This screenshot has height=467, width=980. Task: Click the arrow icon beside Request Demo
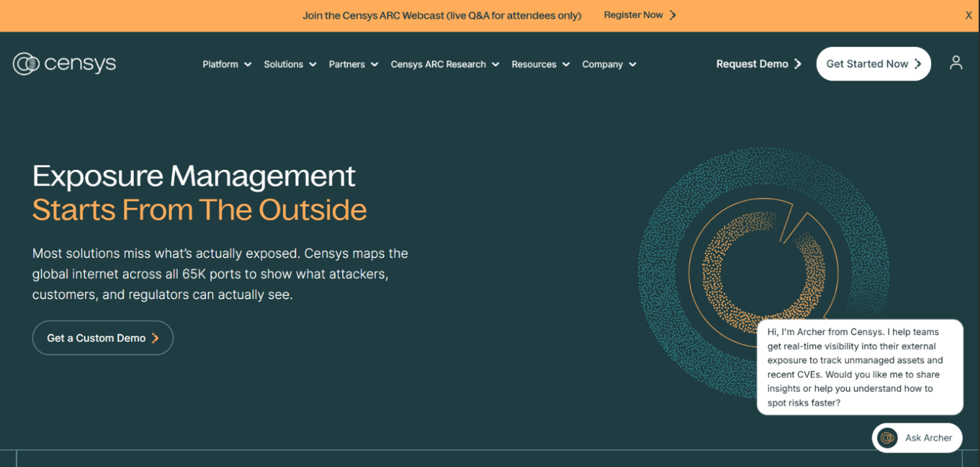point(797,63)
